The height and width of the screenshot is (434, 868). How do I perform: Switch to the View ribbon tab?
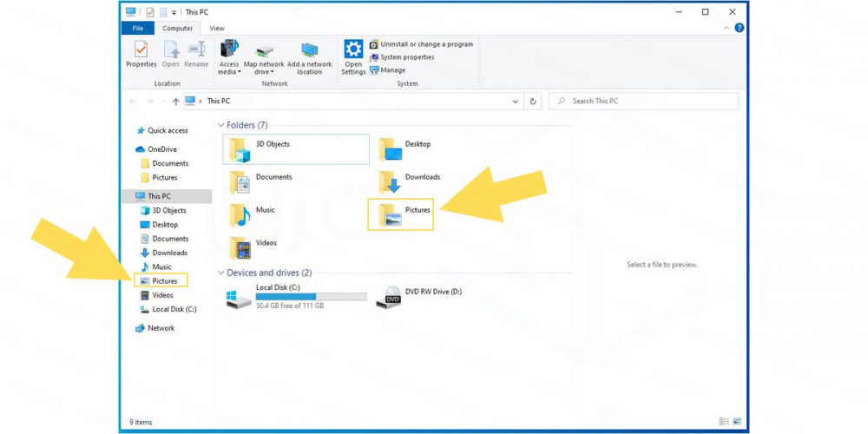coord(216,29)
